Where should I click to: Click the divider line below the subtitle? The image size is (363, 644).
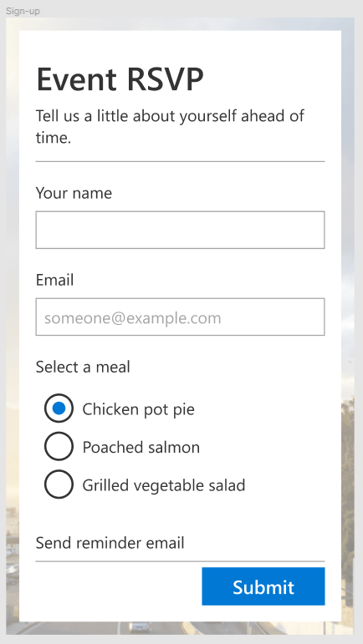click(180, 162)
